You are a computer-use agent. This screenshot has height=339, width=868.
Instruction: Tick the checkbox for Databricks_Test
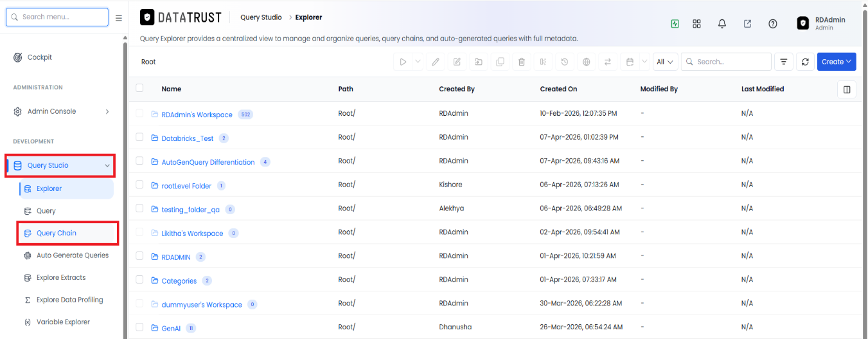point(139,137)
